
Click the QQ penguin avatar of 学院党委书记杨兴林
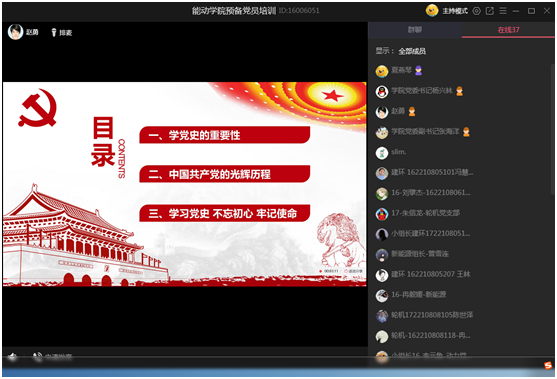(x=382, y=92)
